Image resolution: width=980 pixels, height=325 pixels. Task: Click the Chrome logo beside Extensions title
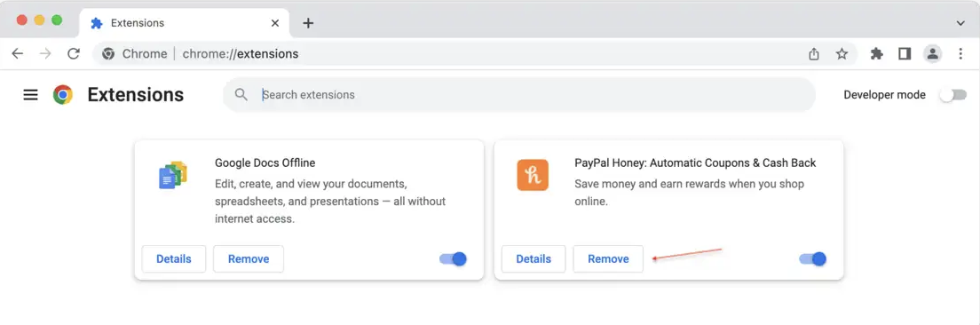pyautogui.click(x=63, y=95)
